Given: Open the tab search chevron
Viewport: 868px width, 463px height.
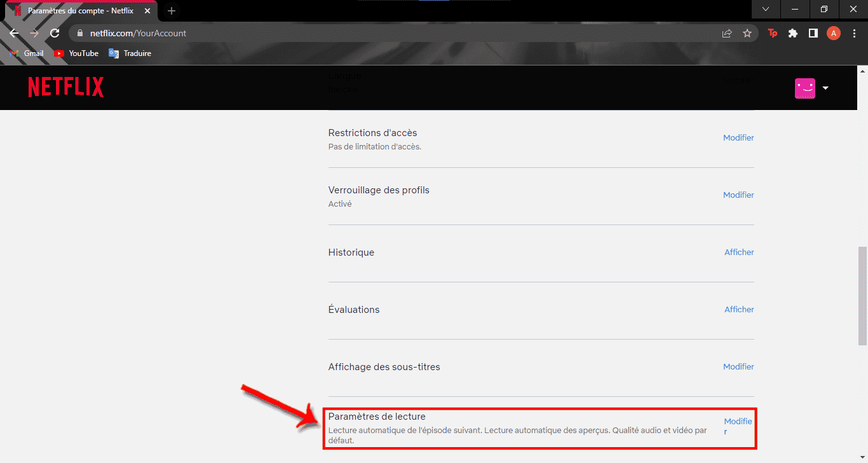Looking at the screenshot, I should 766,9.
